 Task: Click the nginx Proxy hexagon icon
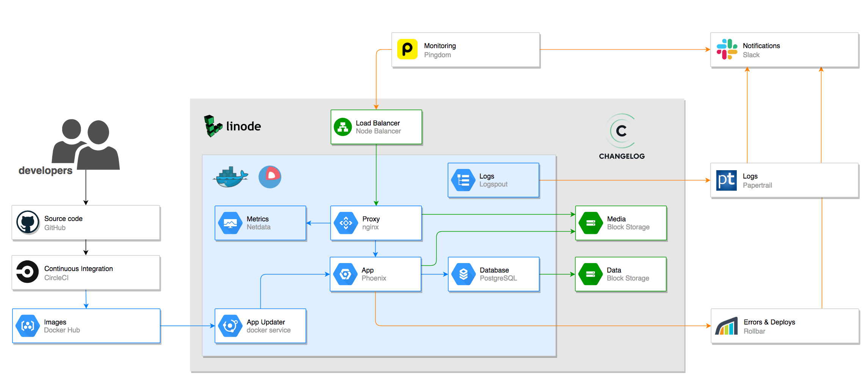346,223
